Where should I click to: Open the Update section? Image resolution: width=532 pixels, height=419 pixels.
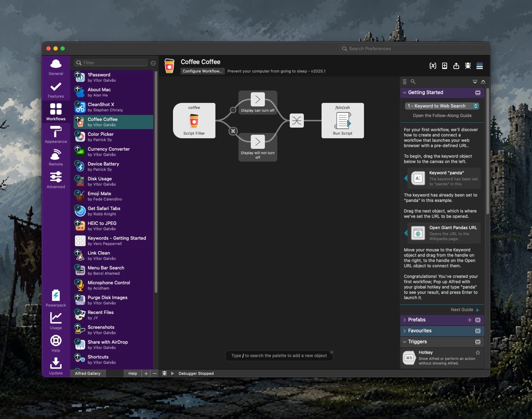tap(56, 366)
